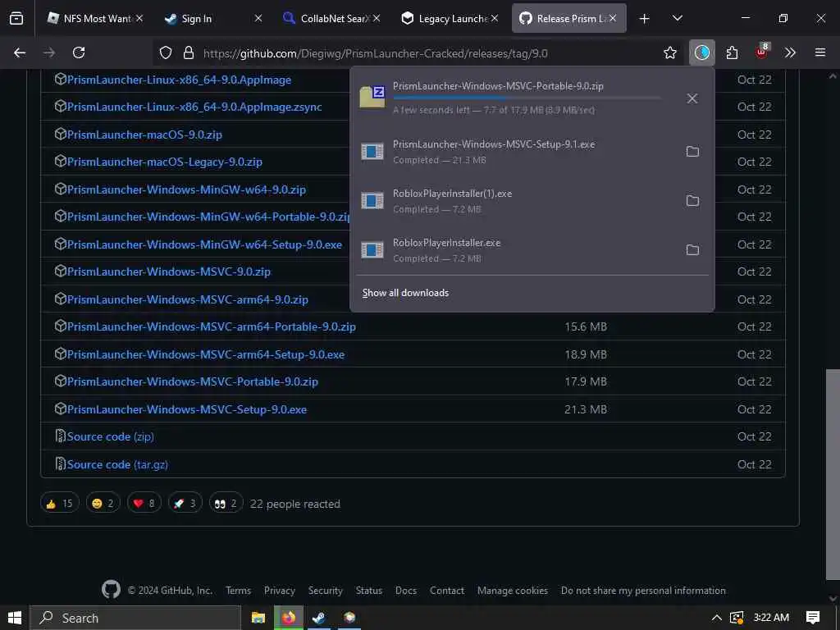Click download progress bar for Portable-9.0.zip
This screenshot has height=630, width=840.
click(x=527, y=98)
